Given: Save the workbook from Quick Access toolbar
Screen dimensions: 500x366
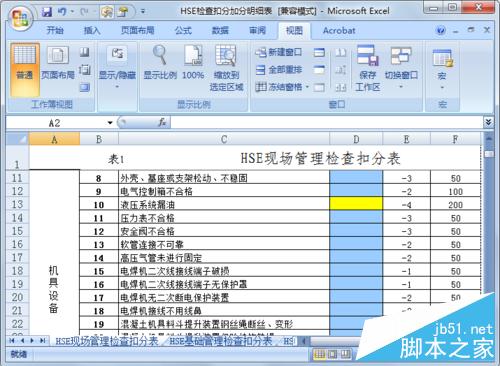Looking at the screenshot, I should (x=47, y=12).
